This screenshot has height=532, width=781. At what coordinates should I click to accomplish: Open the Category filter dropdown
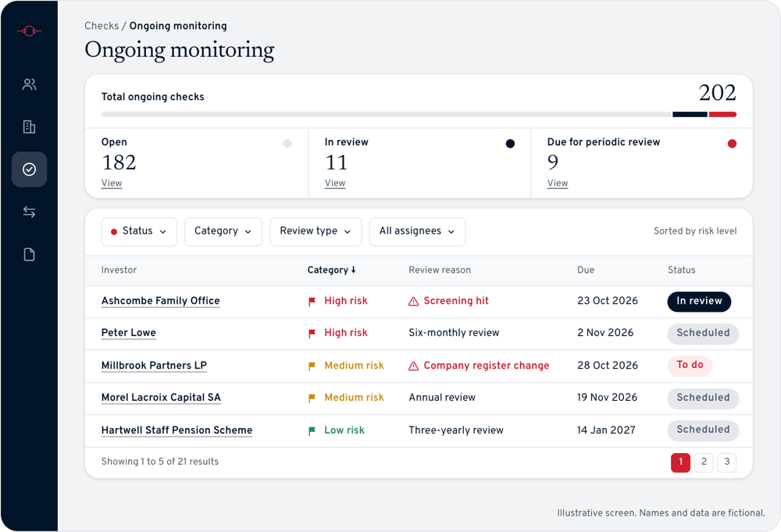223,232
